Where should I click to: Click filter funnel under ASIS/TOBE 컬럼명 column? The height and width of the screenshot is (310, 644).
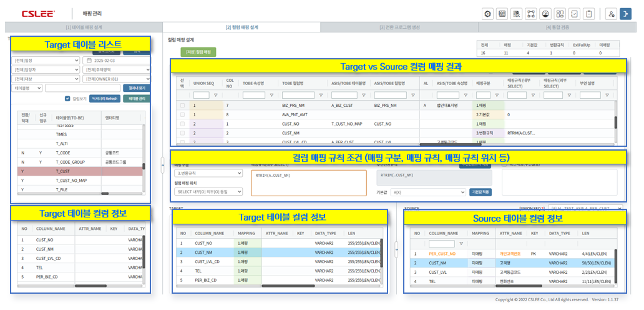coord(412,96)
